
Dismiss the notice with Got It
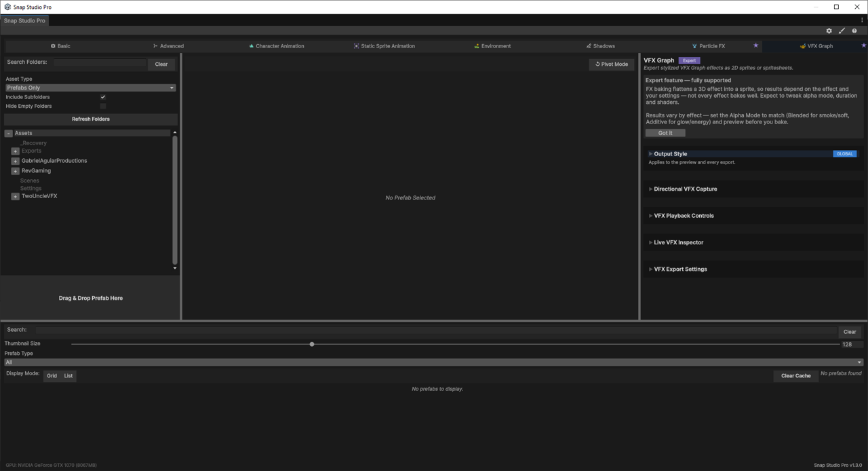(x=665, y=133)
